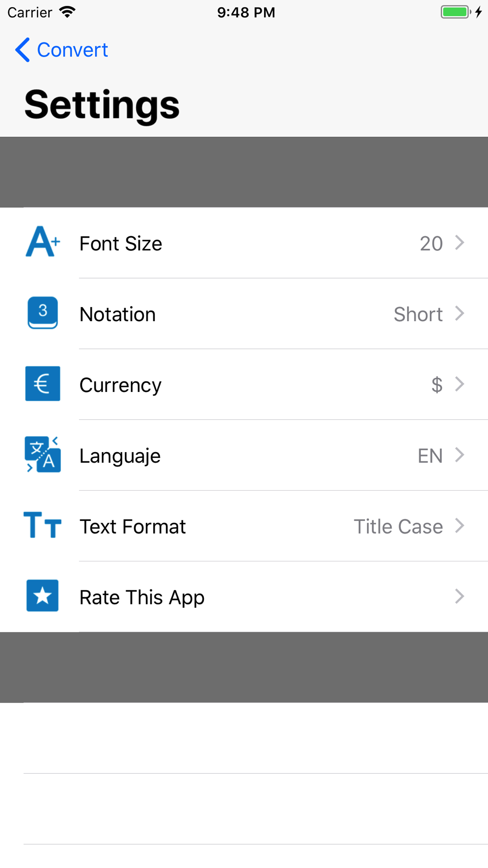Open the Rate This App chevron
The image size is (488, 868).
pos(459,597)
